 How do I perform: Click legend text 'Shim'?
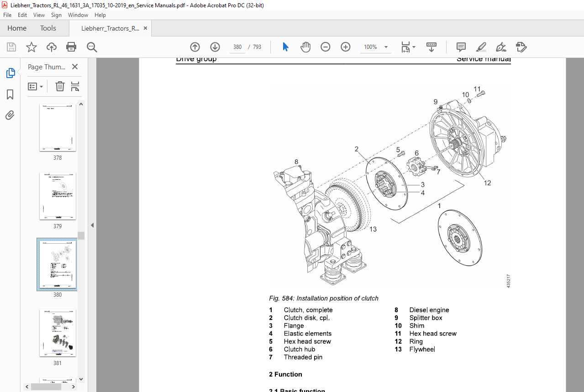click(x=417, y=326)
